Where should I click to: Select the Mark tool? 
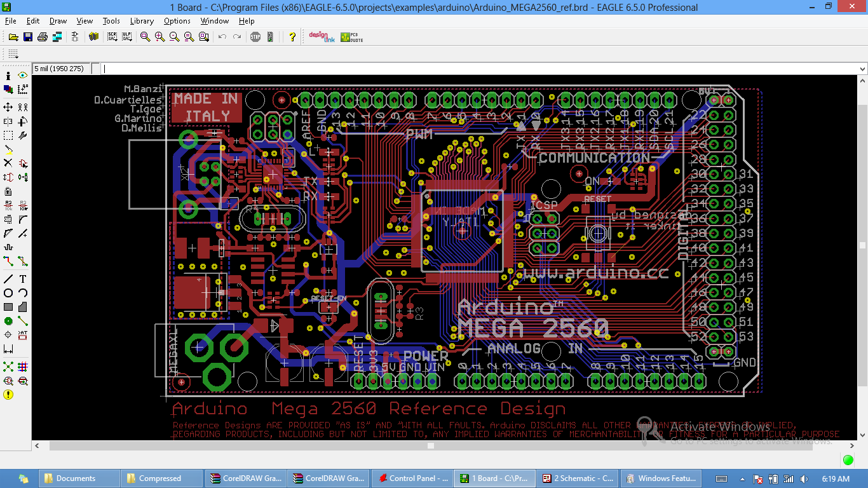[23, 90]
